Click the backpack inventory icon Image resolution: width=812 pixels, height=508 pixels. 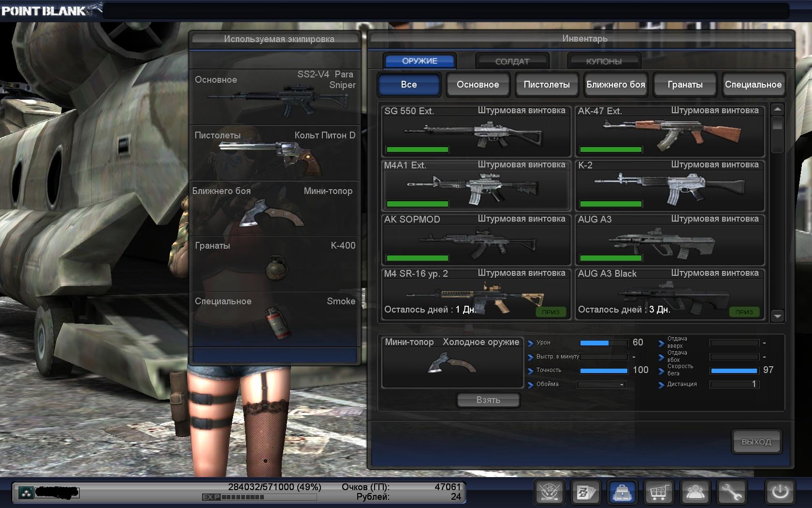622,493
